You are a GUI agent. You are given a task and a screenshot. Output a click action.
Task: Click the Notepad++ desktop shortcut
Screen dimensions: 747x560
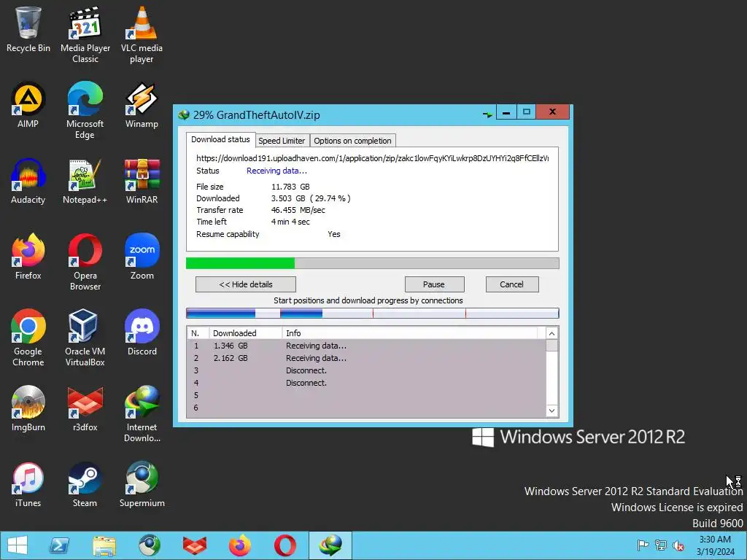[85, 182]
